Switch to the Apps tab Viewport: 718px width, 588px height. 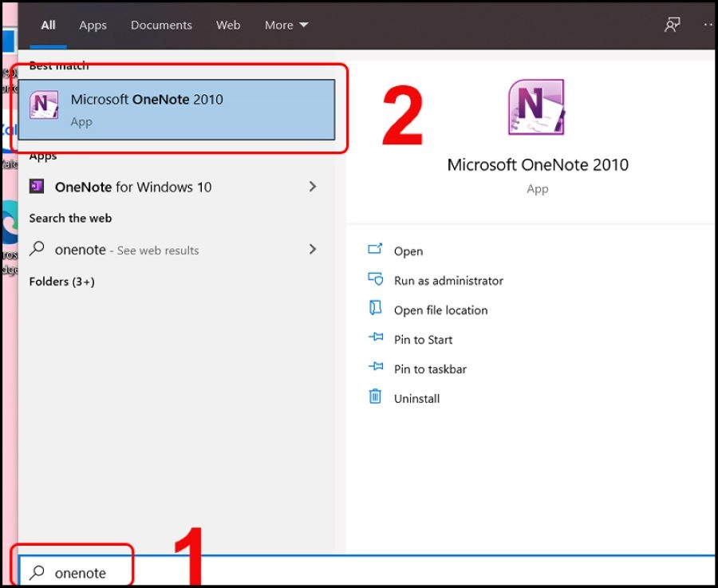[93, 25]
